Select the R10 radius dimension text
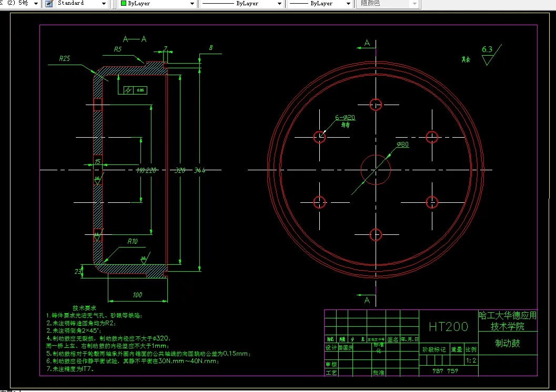The height and width of the screenshot is (392, 556). click(132, 241)
